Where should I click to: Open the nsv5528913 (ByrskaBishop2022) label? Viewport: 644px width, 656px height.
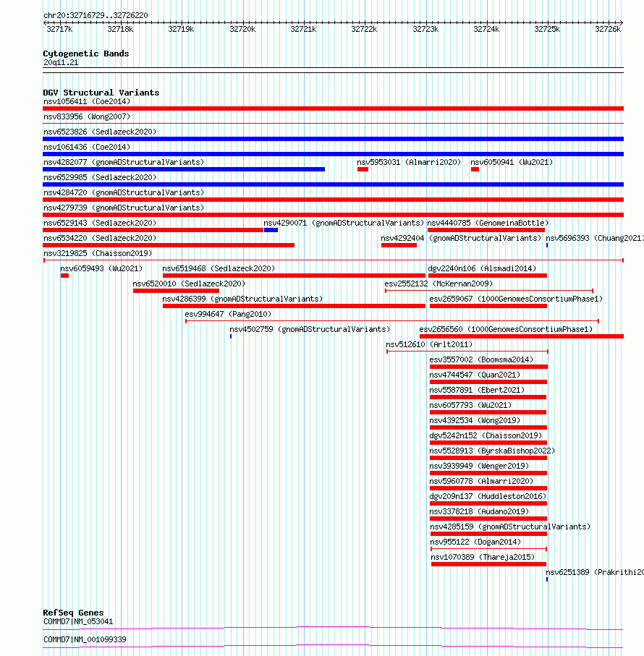click(x=492, y=451)
